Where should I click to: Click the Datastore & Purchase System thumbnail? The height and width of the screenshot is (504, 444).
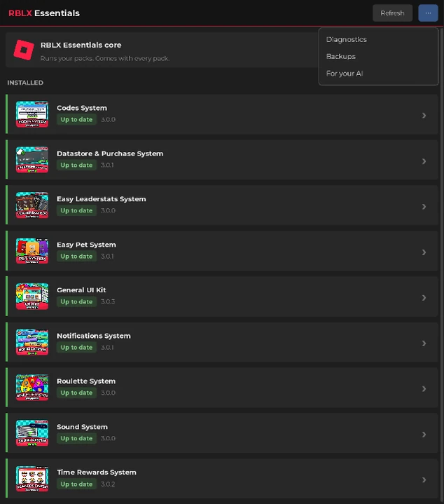[x=32, y=160]
